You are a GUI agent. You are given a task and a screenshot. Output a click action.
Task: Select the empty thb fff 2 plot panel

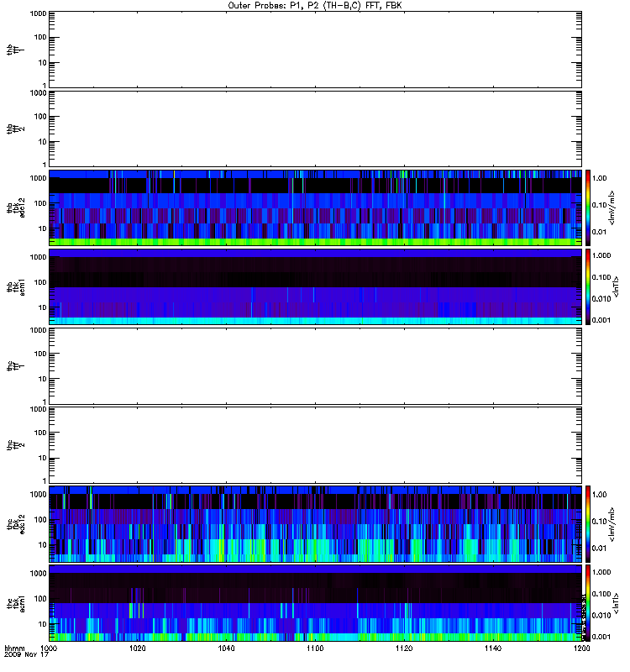click(x=315, y=129)
